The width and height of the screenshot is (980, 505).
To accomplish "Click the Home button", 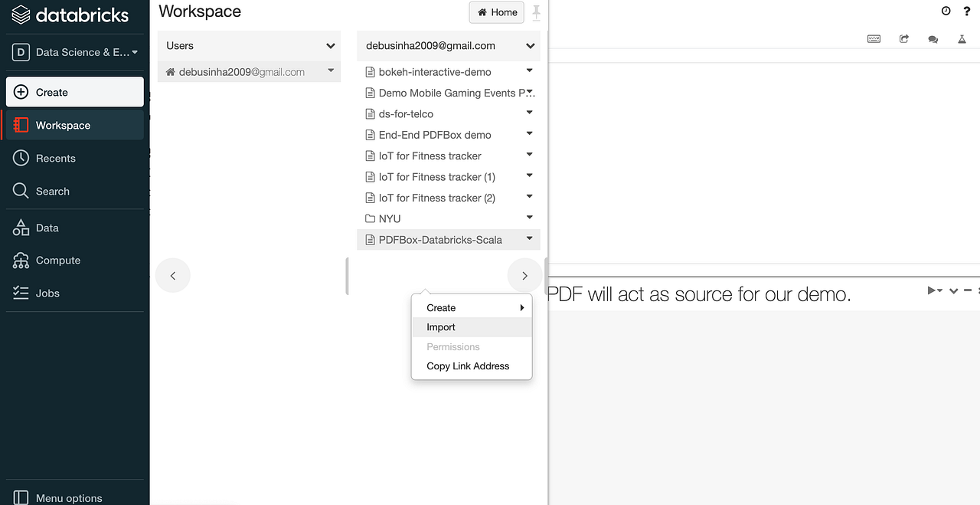I will (497, 12).
